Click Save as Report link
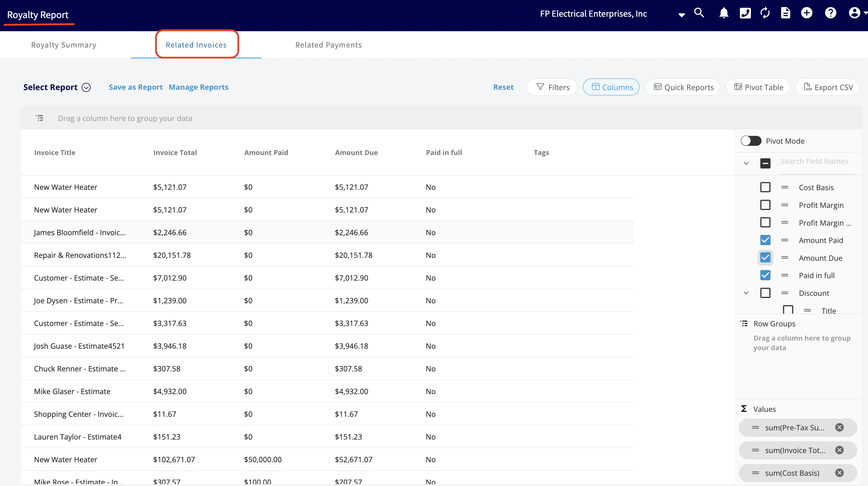Screen dimensions: 868x486 click(x=136, y=87)
